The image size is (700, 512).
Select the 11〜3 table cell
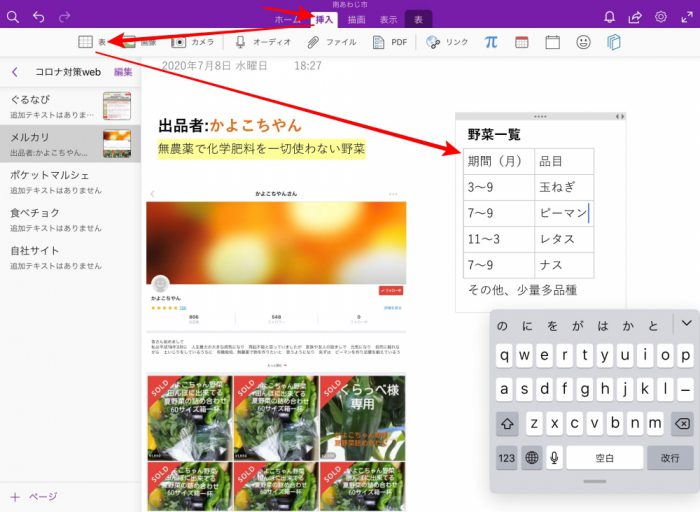(499, 239)
